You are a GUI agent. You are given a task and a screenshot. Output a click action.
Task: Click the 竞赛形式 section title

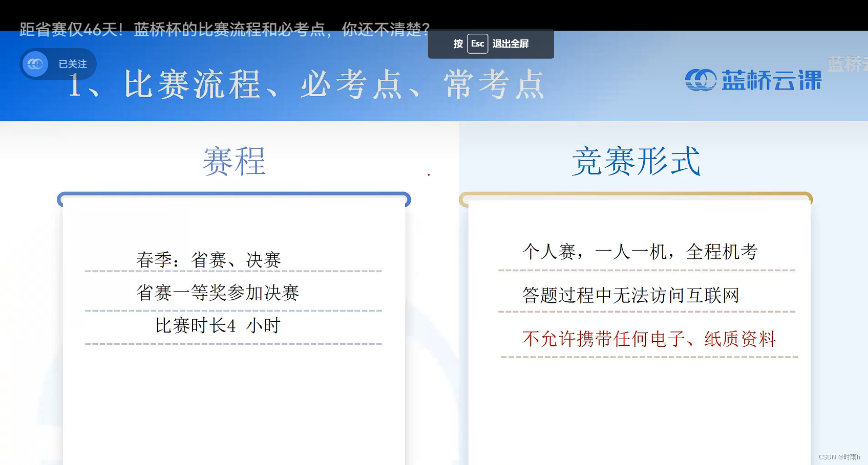coord(636,161)
